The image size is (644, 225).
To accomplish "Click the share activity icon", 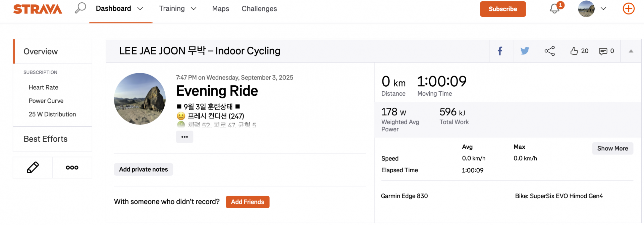I will pos(549,51).
